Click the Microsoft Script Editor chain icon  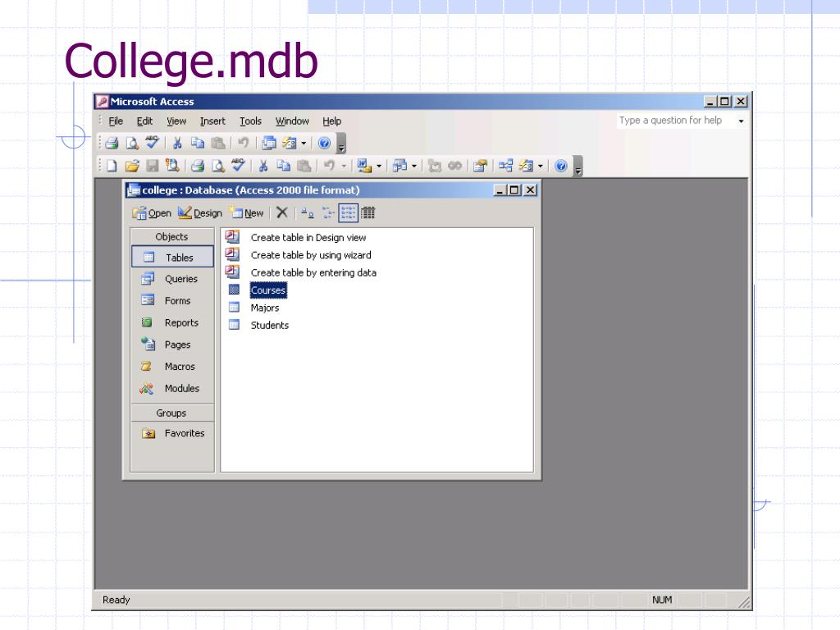454,166
